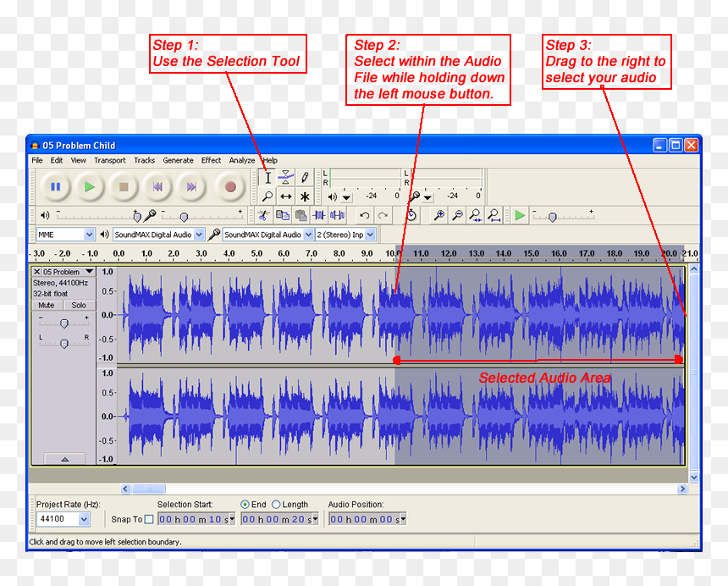Click the Trim audio icon
Viewport: 728px width, 586px height.
coord(319,215)
